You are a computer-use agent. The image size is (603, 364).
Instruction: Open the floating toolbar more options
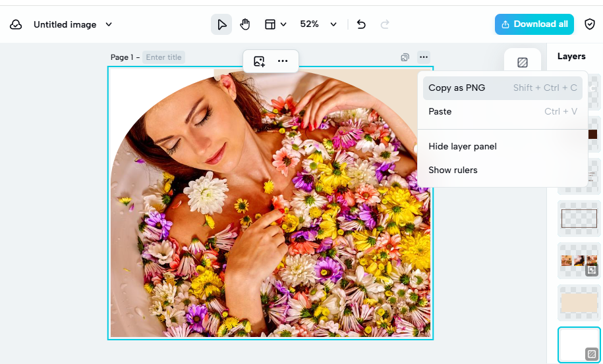(x=283, y=61)
